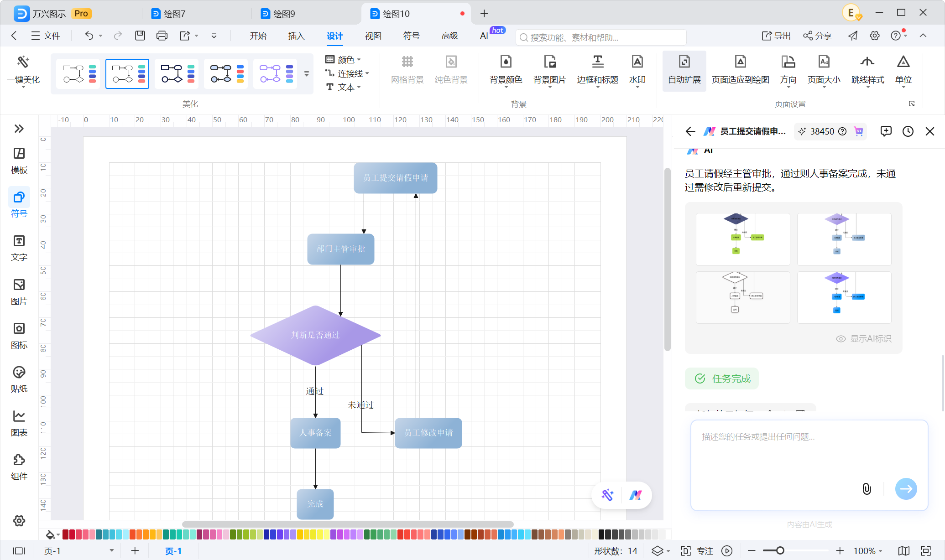Open AI chat history clock icon
This screenshot has height=560, width=945.
point(908,131)
